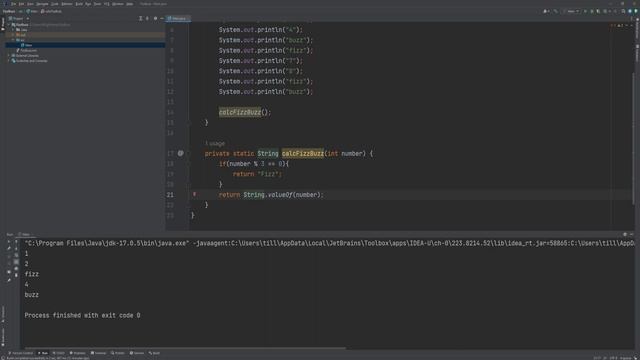Clear the Run console with trash icon
This screenshot has width=640, height=360.
pos(16,275)
